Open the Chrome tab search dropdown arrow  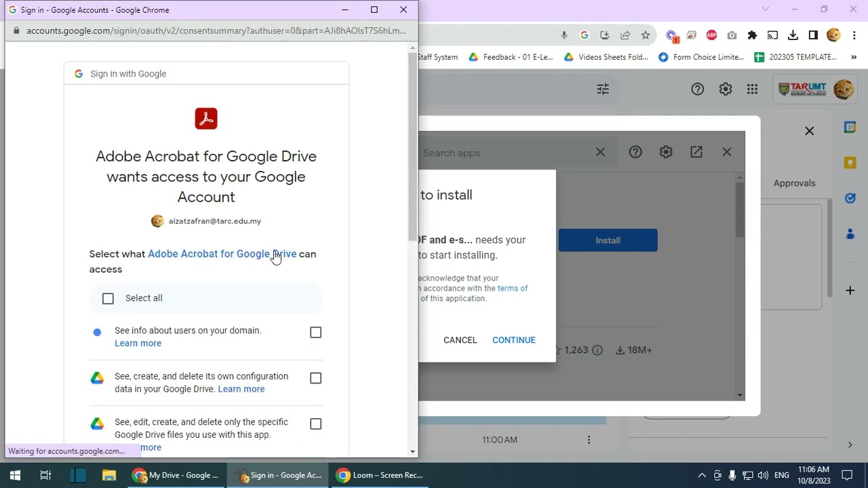(766, 9)
